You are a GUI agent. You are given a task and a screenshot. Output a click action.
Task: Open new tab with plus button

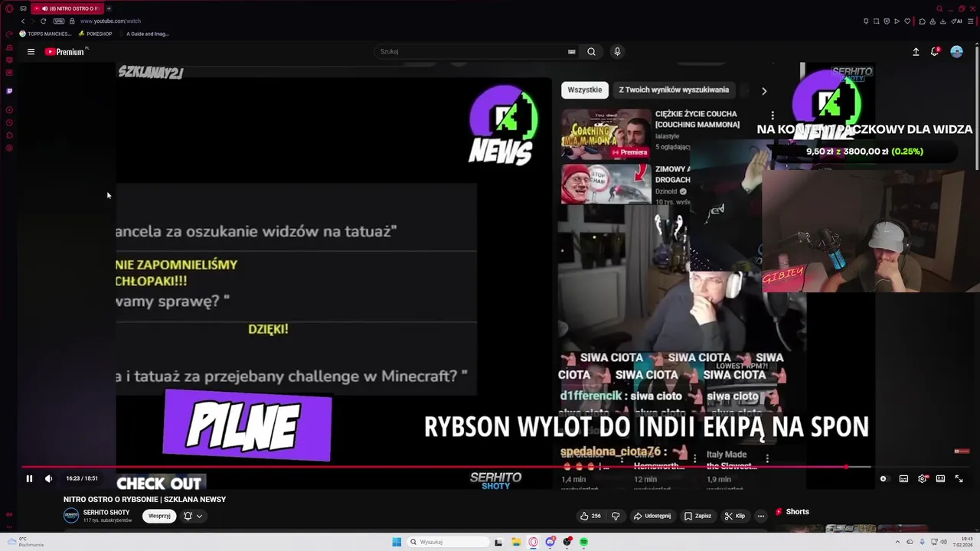[x=109, y=8]
